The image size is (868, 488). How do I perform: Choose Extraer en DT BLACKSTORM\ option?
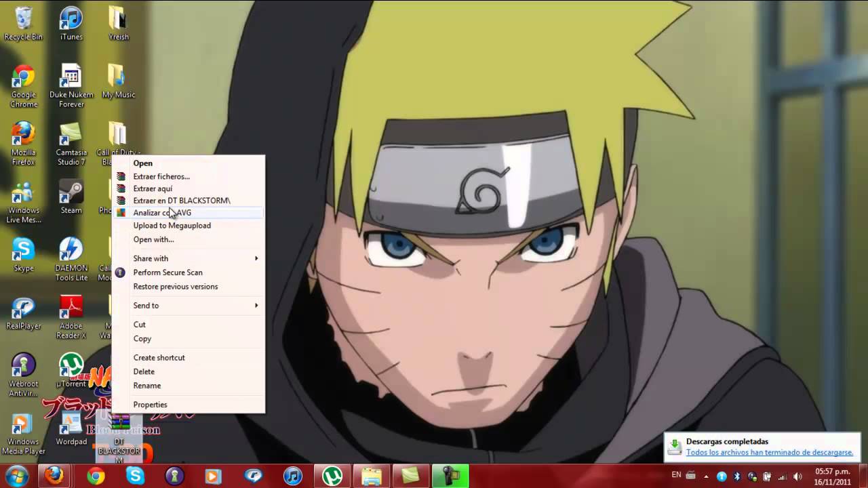189,201
